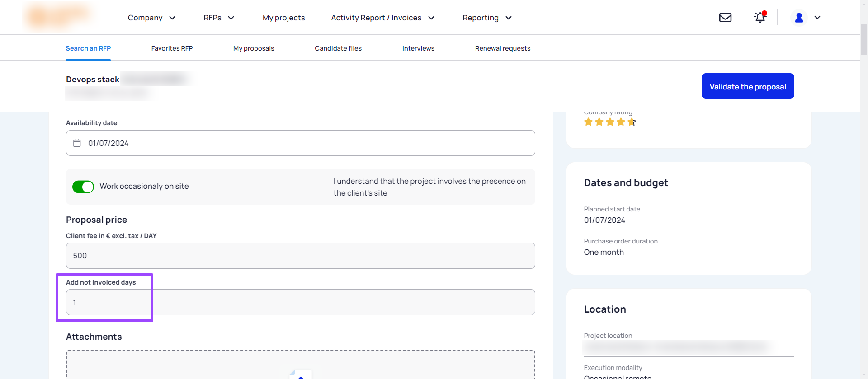The image size is (868, 379).
Task: Click the Add not invoiced days field
Action: click(x=301, y=302)
